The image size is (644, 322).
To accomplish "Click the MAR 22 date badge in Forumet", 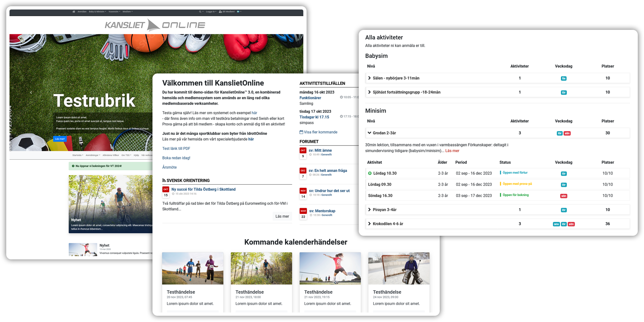I will [x=303, y=214].
